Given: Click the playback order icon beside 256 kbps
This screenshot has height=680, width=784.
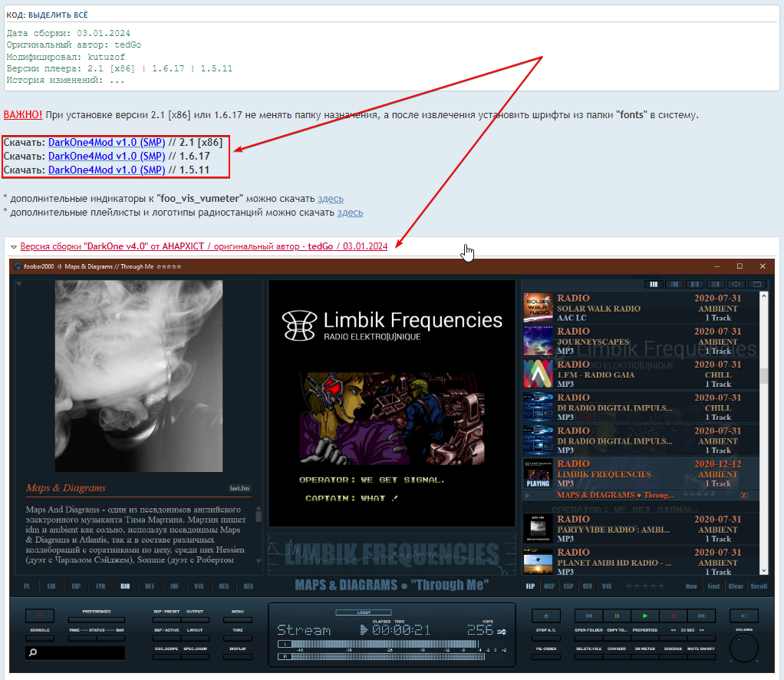Looking at the screenshot, I should [502, 632].
